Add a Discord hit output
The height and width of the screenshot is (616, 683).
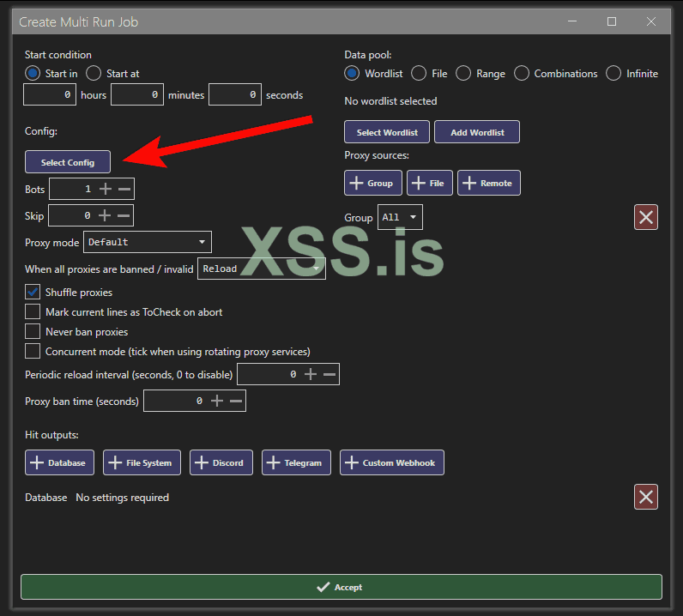(x=221, y=462)
